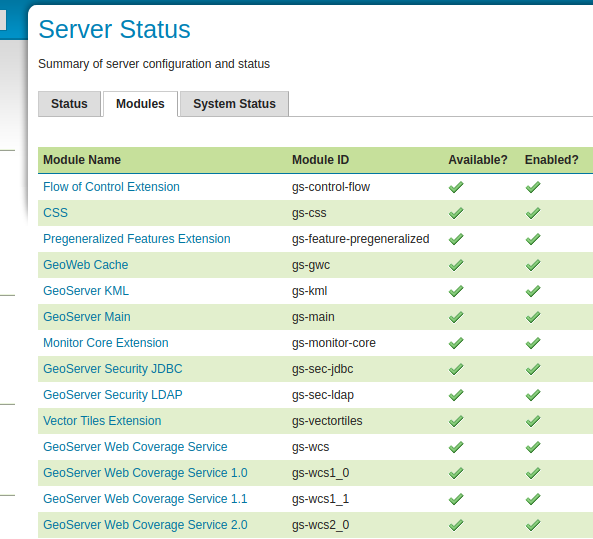Open the GeoWeb Cache module link

(85, 265)
